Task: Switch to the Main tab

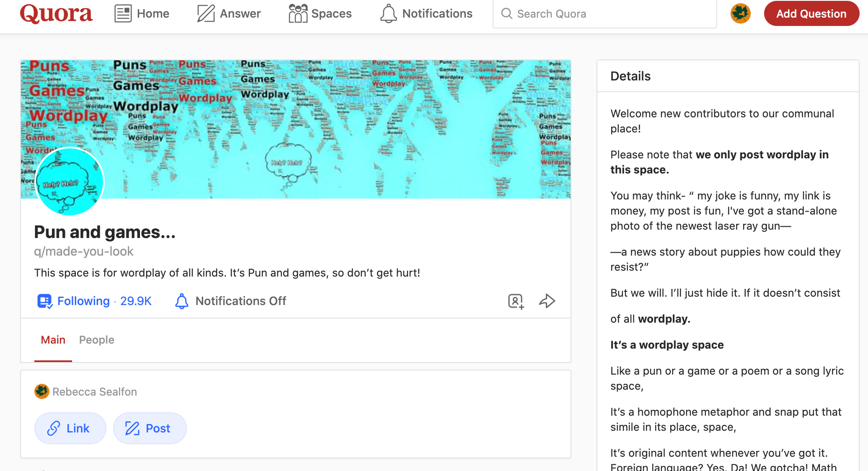Action: click(53, 340)
